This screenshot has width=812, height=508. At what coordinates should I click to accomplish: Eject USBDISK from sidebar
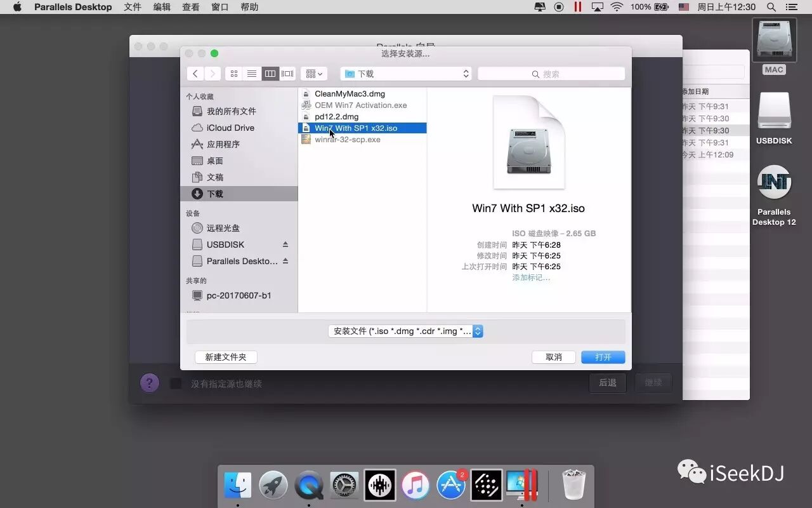[285, 244]
